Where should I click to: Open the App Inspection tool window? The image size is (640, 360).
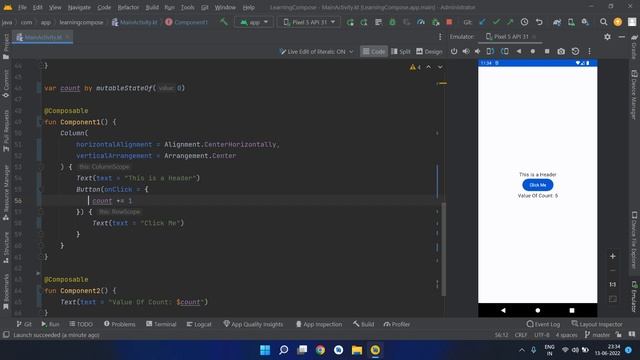click(x=318, y=324)
